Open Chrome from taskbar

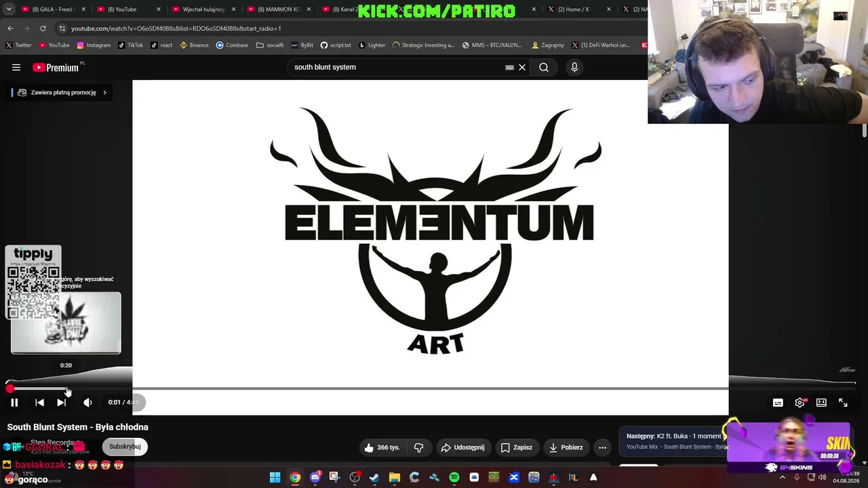pyautogui.click(x=295, y=478)
